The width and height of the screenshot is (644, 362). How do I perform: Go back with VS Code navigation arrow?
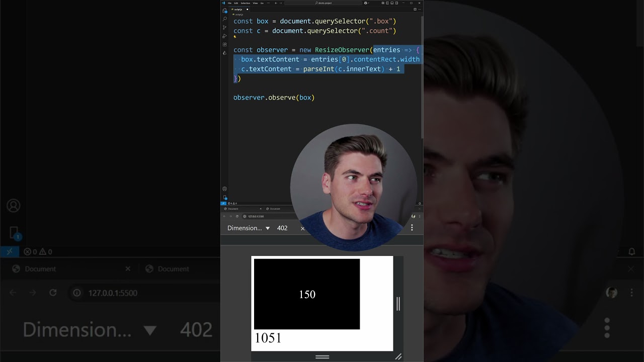click(x=276, y=3)
